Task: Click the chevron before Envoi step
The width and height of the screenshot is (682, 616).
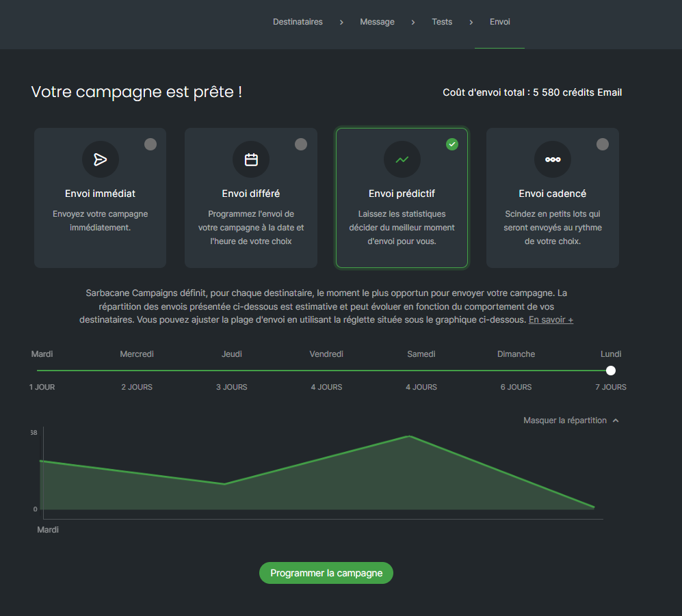Action: point(471,22)
